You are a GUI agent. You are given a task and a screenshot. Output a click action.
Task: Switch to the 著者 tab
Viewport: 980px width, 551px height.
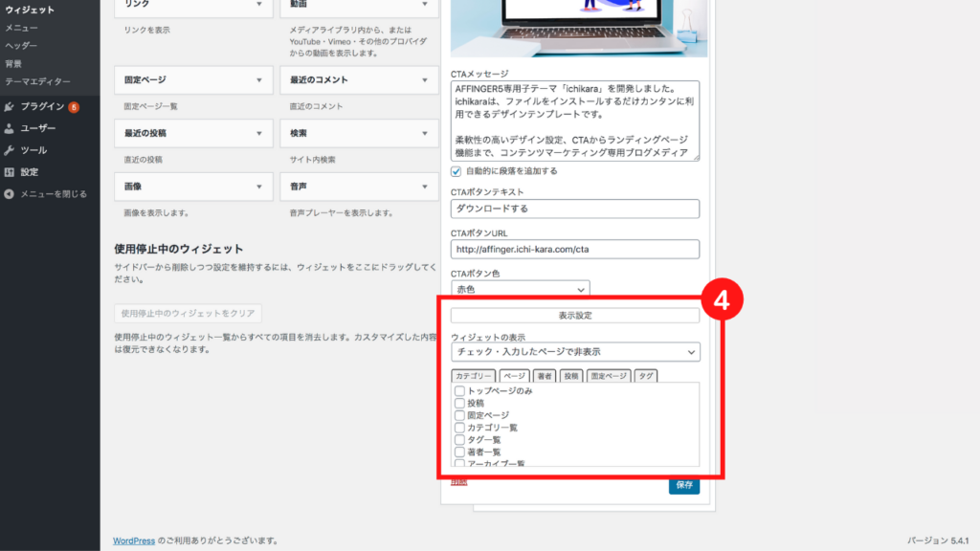click(x=544, y=376)
